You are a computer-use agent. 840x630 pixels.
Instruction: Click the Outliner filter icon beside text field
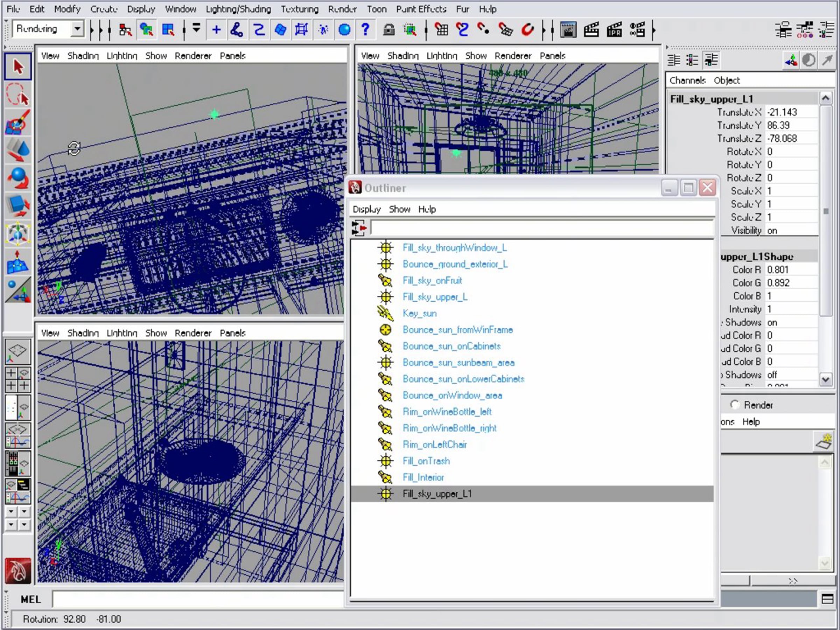[x=358, y=228]
